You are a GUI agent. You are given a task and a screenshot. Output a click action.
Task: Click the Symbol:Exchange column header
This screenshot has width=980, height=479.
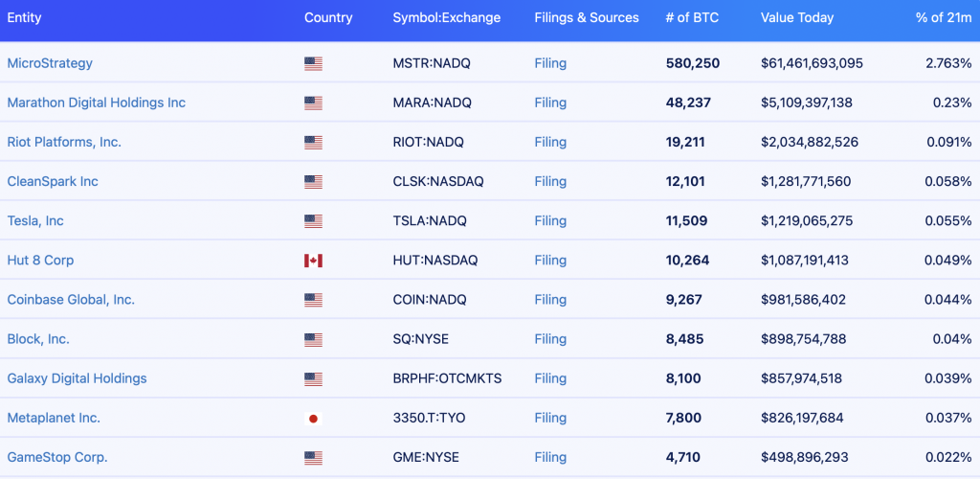pos(447,17)
